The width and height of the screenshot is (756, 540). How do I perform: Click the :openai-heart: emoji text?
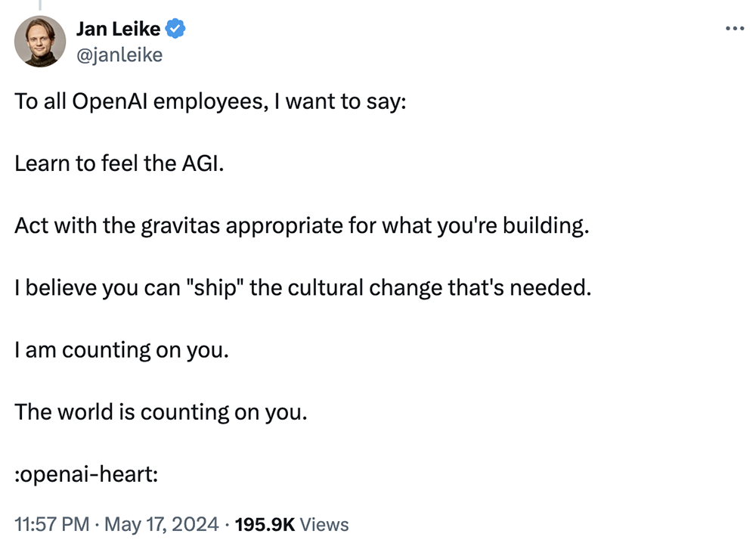[85, 474]
